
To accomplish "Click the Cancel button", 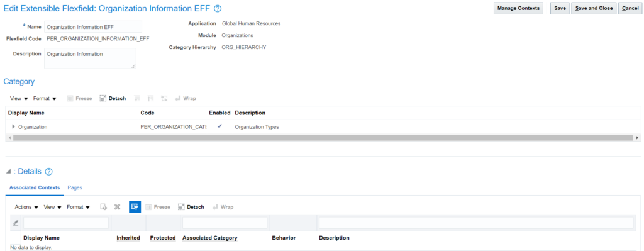I will (x=630, y=8).
